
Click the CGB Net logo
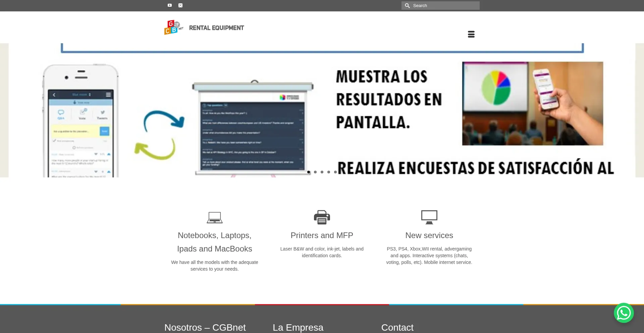click(x=173, y=27)
